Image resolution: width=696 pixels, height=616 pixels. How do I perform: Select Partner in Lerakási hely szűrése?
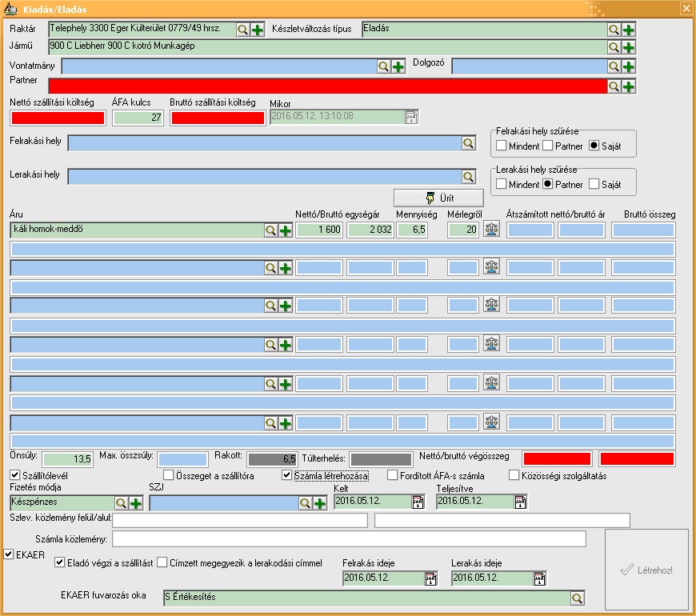pyautogui.click(x=548, y=184)
